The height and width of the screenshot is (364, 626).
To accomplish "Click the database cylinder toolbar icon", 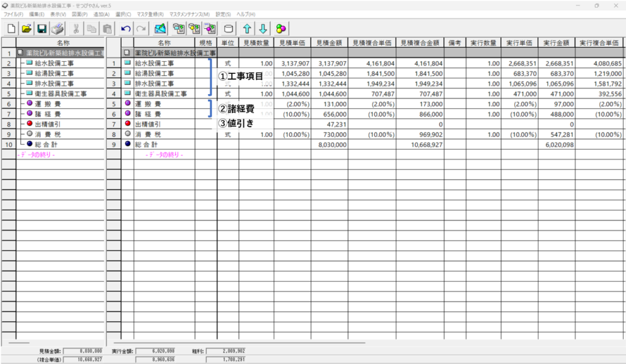I will (229, 29).
